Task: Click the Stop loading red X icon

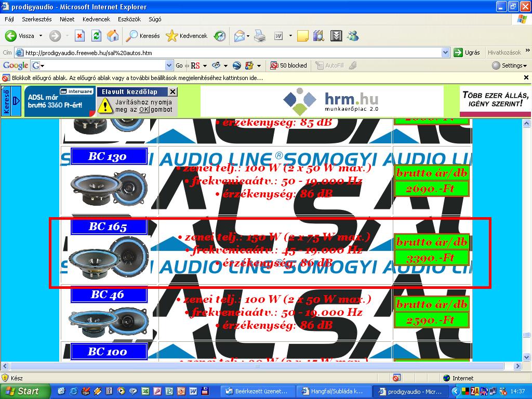Action: 79,36
